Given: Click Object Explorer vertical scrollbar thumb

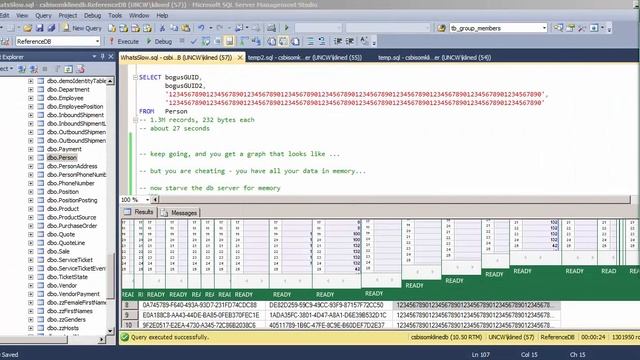Looking at the screenshot, I should click(110, 276).
